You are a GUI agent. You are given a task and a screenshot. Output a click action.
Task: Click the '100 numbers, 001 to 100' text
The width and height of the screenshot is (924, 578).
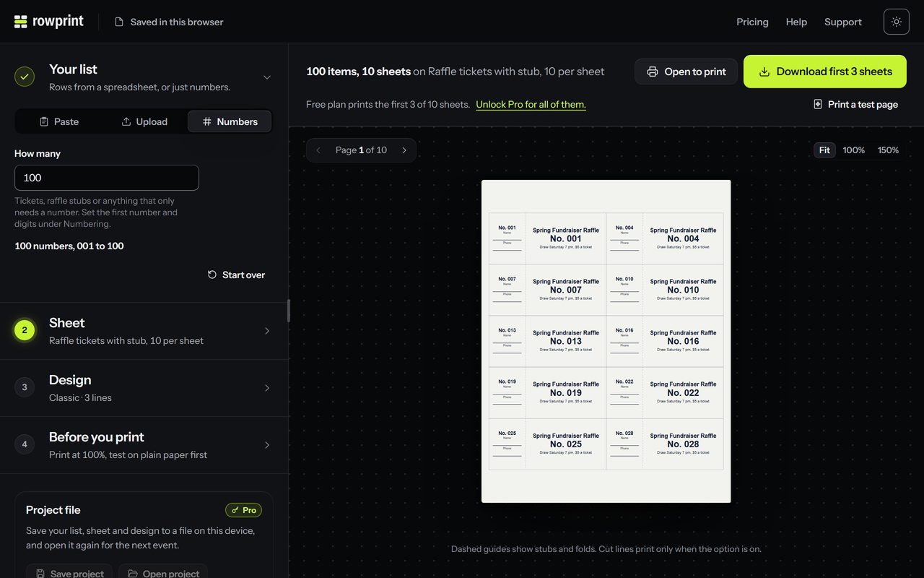coord(69,246)
